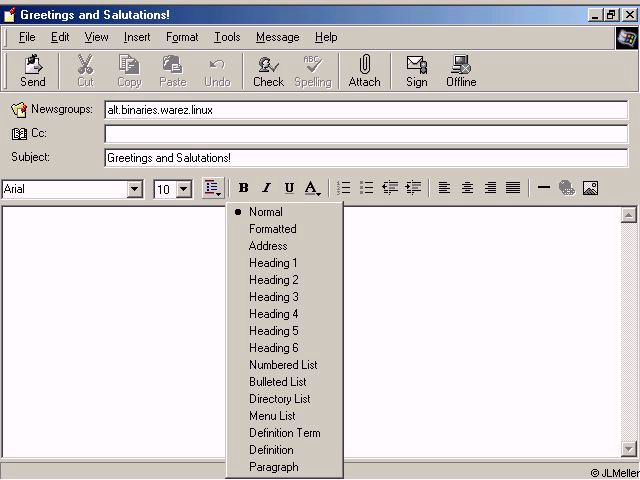Open the Help menu
This screenshot has width=640, height=480.
point(326,37)
